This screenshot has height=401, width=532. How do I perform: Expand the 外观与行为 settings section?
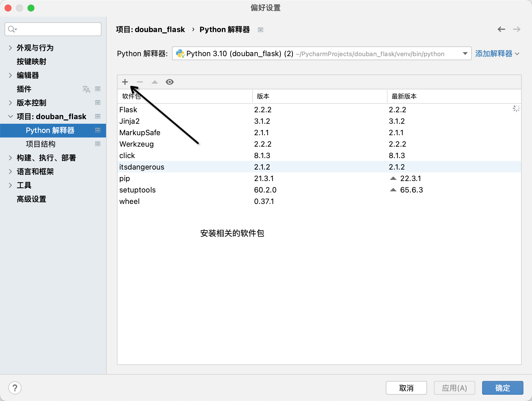click(10, 48)
